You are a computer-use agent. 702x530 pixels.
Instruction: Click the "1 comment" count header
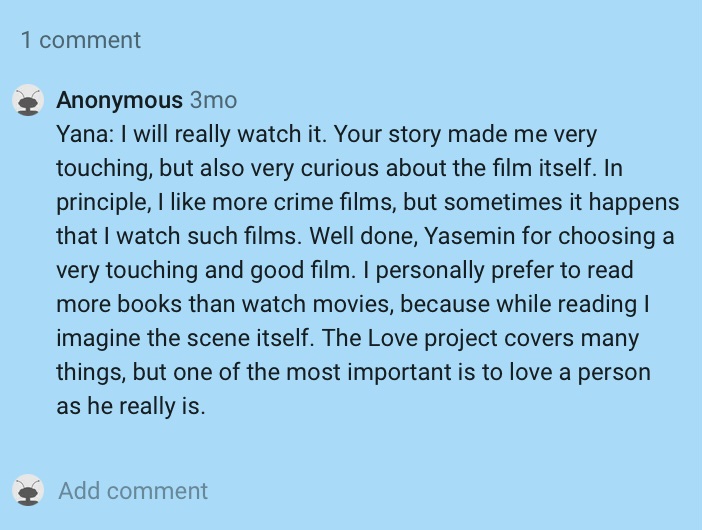pos(81,40)
